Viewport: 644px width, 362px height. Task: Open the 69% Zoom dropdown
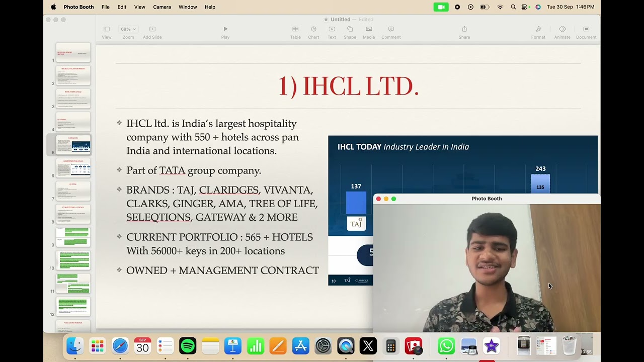coord(128,29)
